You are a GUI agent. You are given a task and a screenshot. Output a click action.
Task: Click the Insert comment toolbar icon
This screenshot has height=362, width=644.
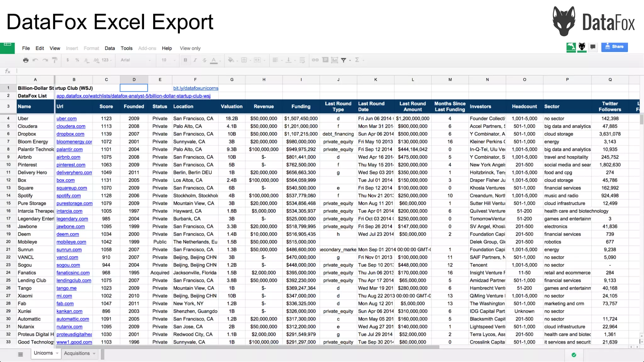(325, 60)
